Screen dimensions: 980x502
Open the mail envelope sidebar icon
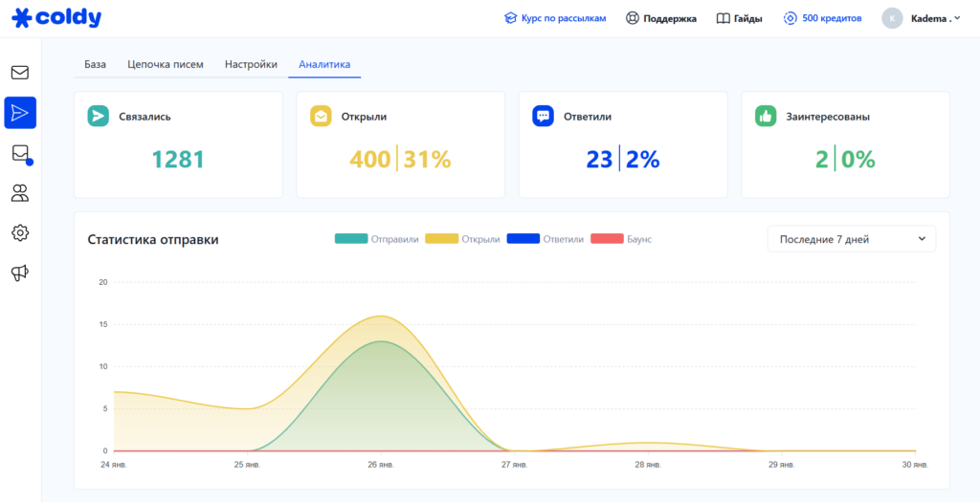click(19, 73)
